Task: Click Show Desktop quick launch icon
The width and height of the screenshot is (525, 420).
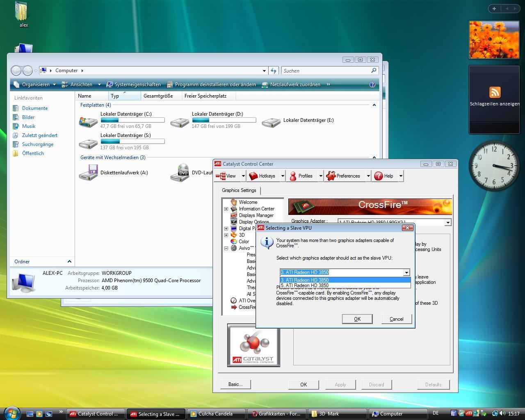Action: (x=30, y=414)
